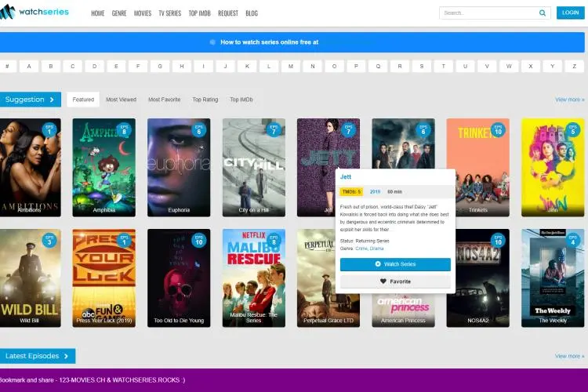Click View more next to Suggestion
Viewport: 588px width, 392px height.
pos(570,100)
